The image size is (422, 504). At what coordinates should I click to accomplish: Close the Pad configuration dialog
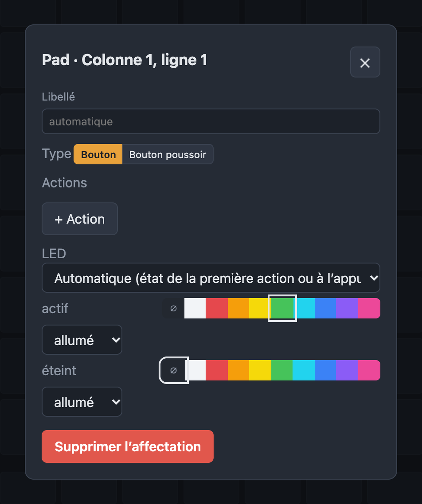click(x=365, y=62)
